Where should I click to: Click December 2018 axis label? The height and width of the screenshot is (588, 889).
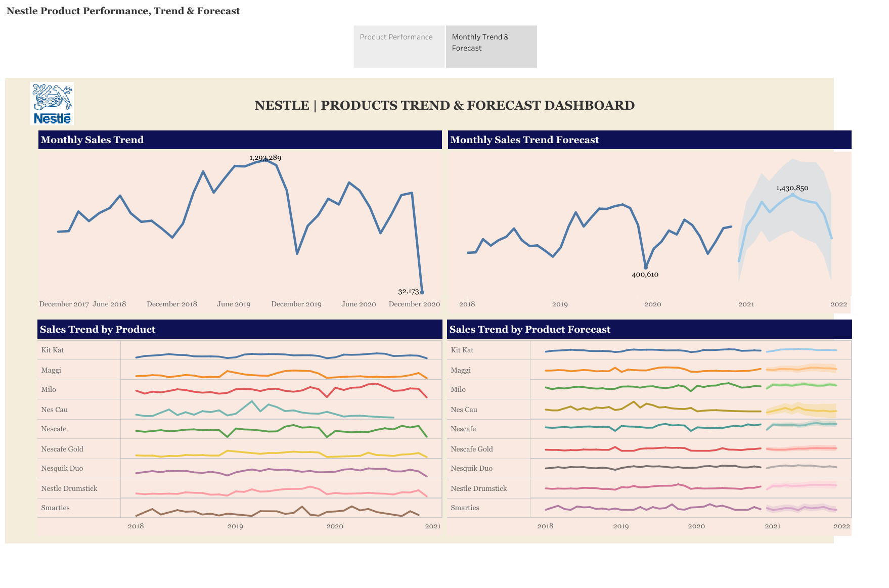click(172, 304)
